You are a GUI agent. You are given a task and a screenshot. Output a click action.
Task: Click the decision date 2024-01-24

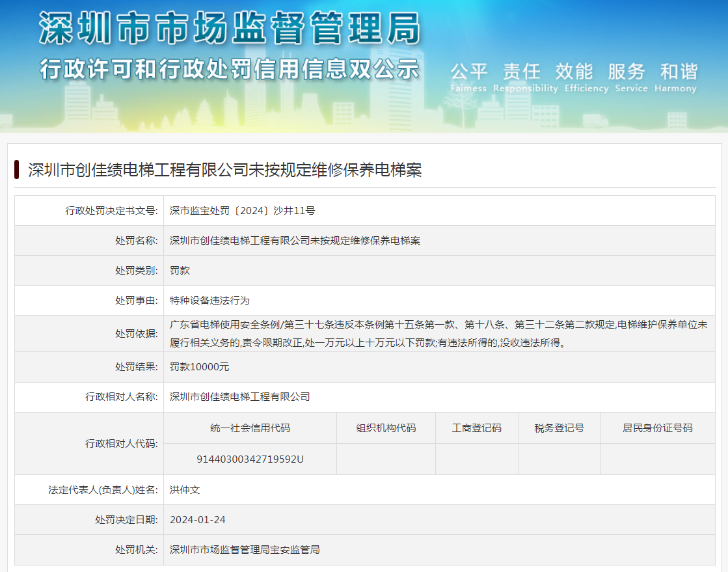pyautogui.click(x=197, y=520)
